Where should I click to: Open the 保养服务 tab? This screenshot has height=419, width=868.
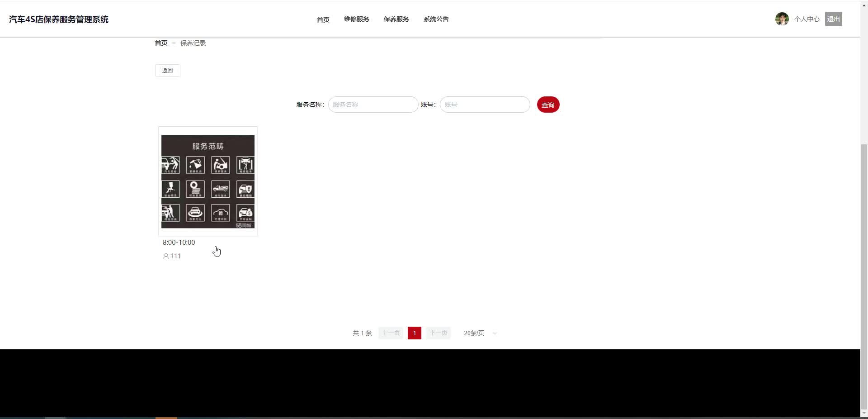click(396, 19)
